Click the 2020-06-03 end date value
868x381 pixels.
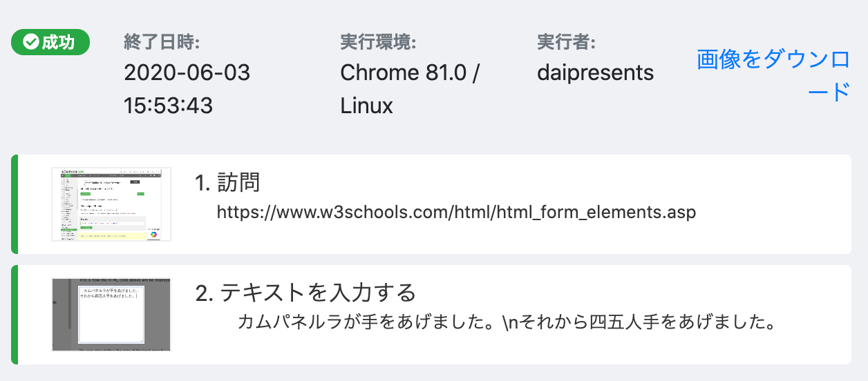point(187,72)
